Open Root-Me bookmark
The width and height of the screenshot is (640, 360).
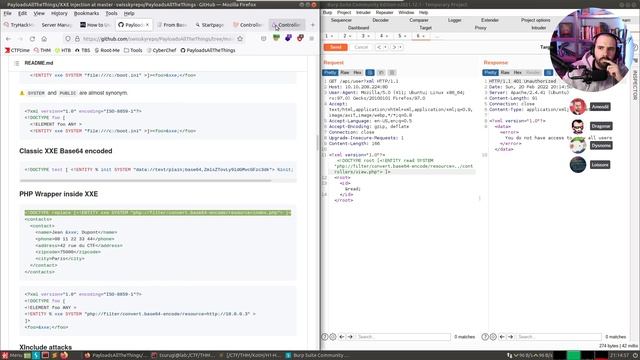click(107, 50)
